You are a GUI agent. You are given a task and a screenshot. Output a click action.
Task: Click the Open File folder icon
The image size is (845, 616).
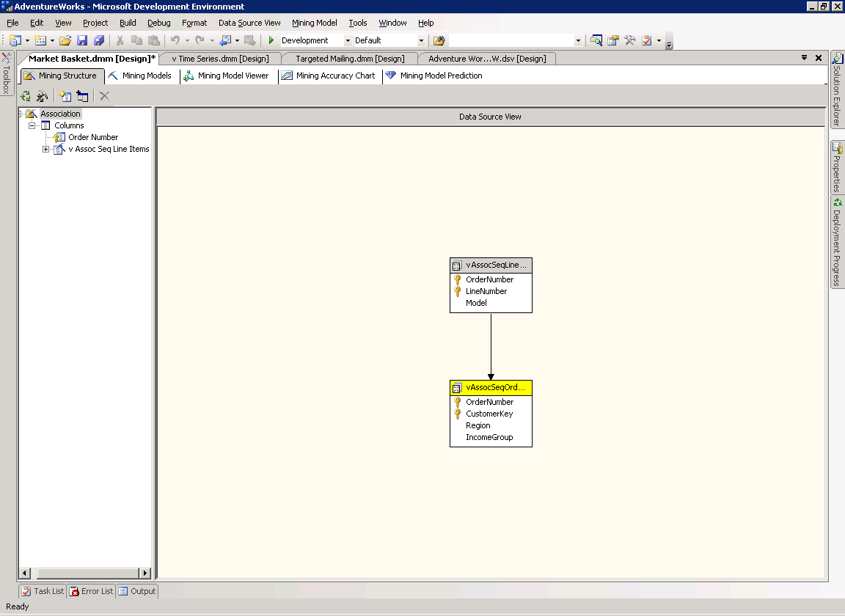coord(65,40)
